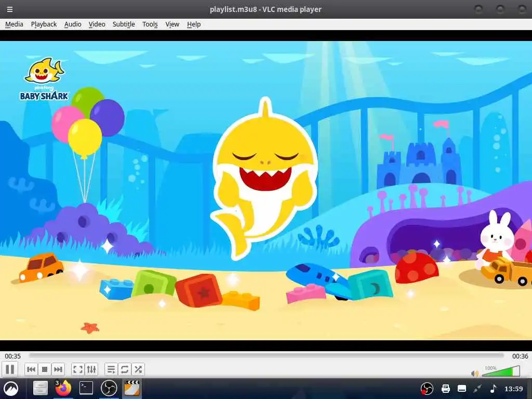
Task: Switch to Firefox in the taskbar
Action: coord(63,388)
